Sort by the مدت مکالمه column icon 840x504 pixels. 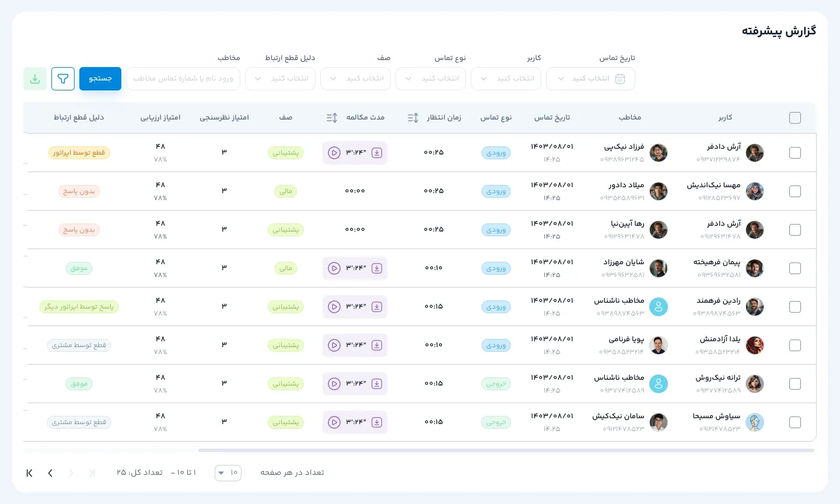332,118
